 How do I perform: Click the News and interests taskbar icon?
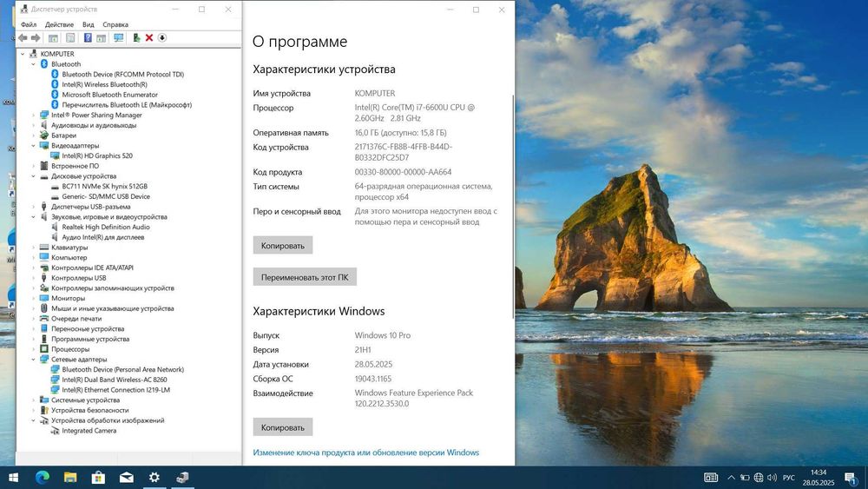[711, 478]
